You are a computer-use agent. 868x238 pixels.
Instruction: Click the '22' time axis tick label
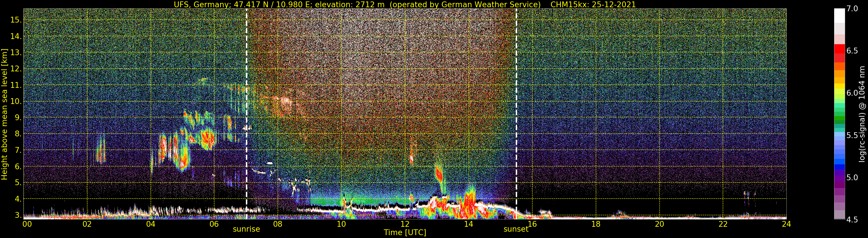coord(723,224)
